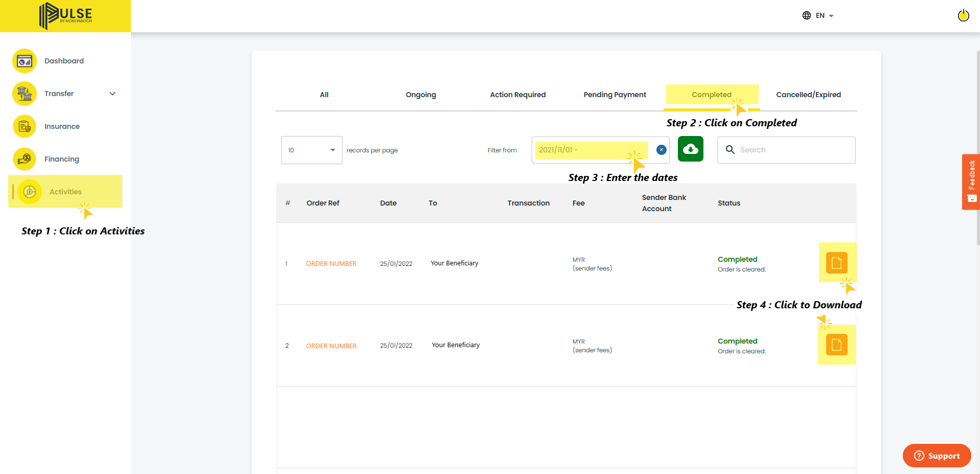Viewport: 980px width, 474px height.
Task: Open the EN language dropdown
Action: point(818,15)
